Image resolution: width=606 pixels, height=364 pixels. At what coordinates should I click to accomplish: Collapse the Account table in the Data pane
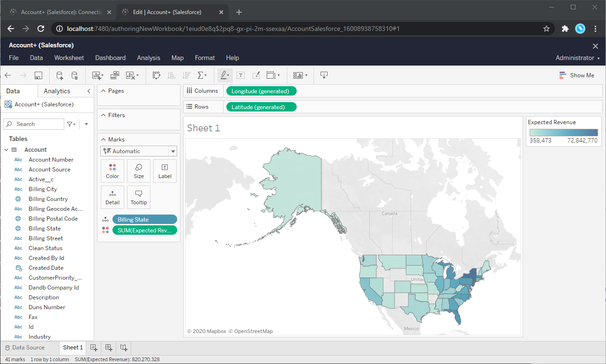(x=7, y=149)
